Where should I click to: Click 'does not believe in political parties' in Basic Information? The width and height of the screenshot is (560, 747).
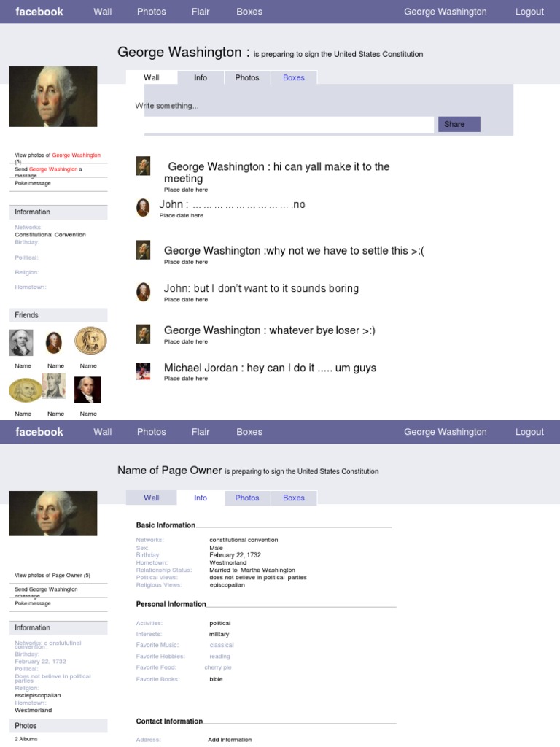(258, 578)
